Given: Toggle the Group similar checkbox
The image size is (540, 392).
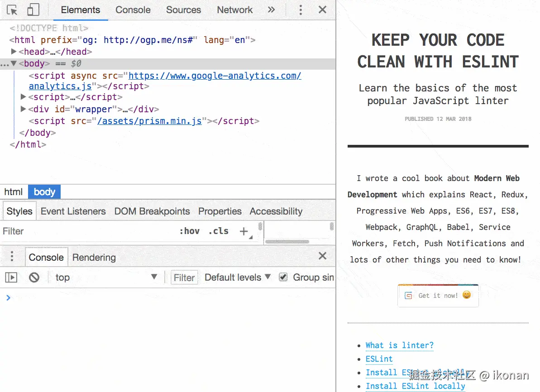Looking at the screenshot, I should (283, 277).
